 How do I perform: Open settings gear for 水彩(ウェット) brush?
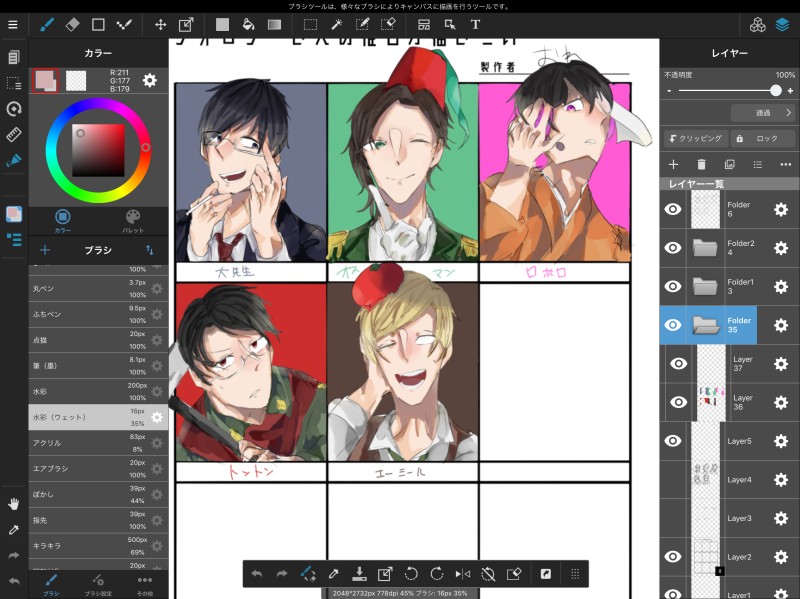tap(157, 417)
